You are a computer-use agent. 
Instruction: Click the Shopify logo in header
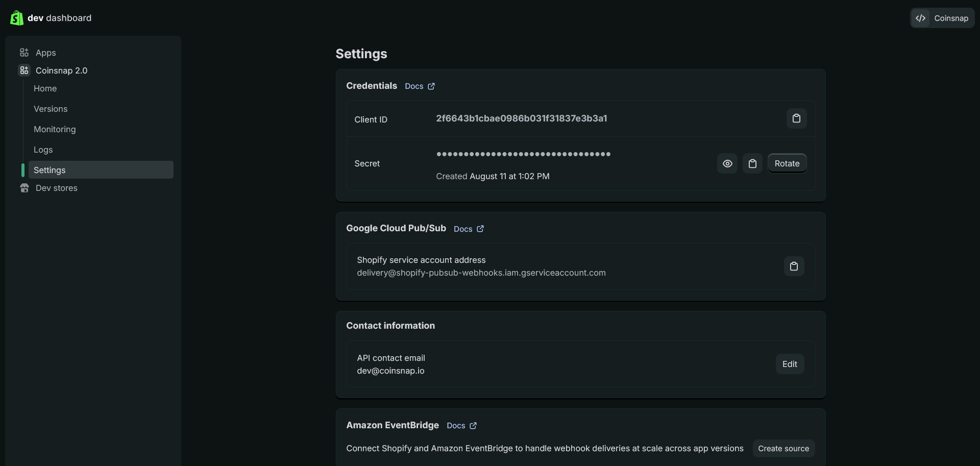click(x=16, y=18)
